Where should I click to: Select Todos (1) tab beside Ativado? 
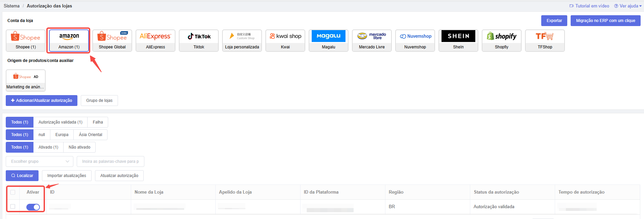click(x=20, y=147)
